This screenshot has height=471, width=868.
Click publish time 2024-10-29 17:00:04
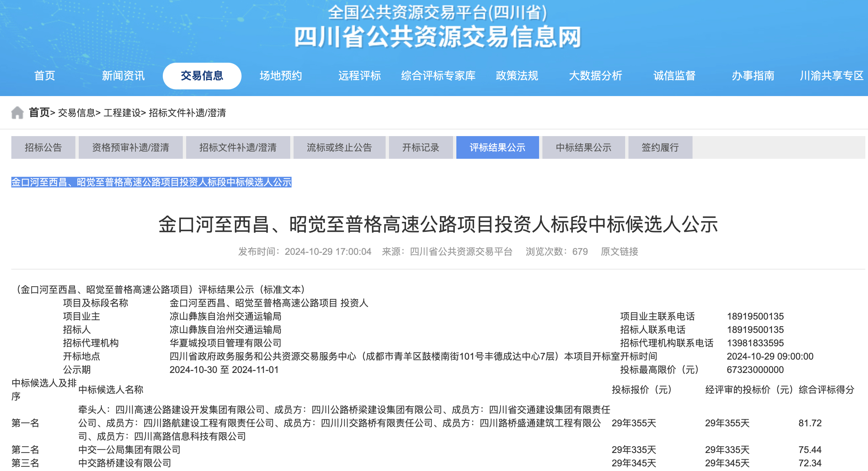tap(328, 252)
